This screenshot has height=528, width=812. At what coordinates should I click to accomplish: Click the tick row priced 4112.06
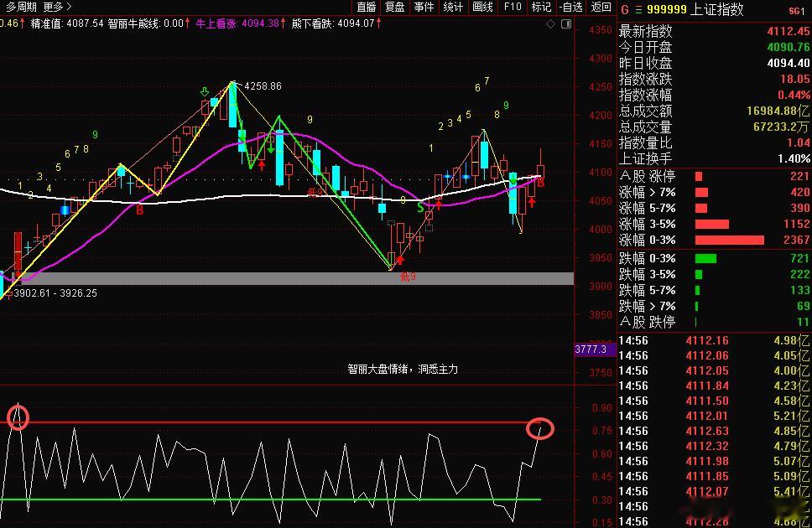(x=715, y=355)
